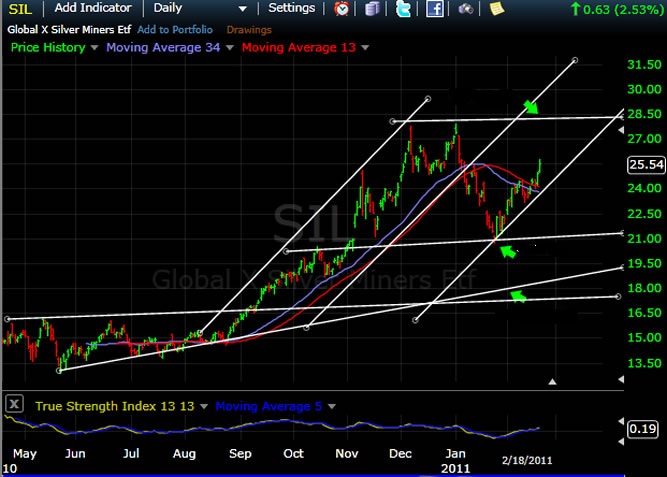Open the Settings menu

tap(292, 8)
